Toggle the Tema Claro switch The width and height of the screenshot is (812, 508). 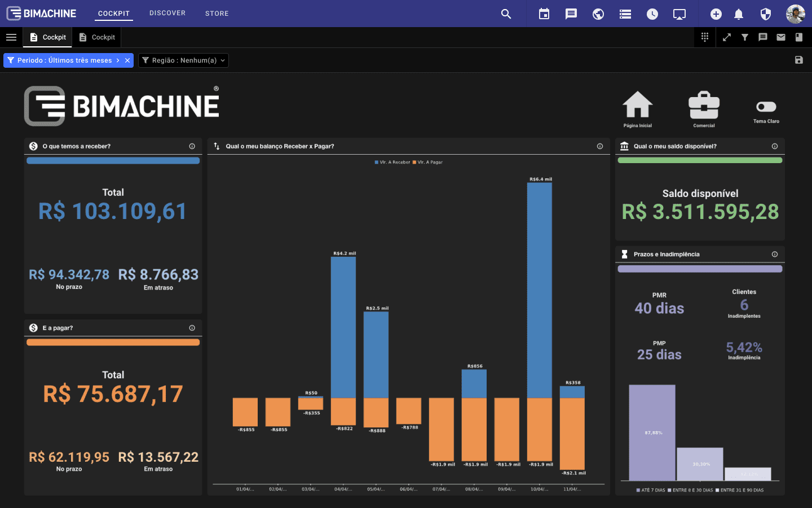[x=766, y=107]
